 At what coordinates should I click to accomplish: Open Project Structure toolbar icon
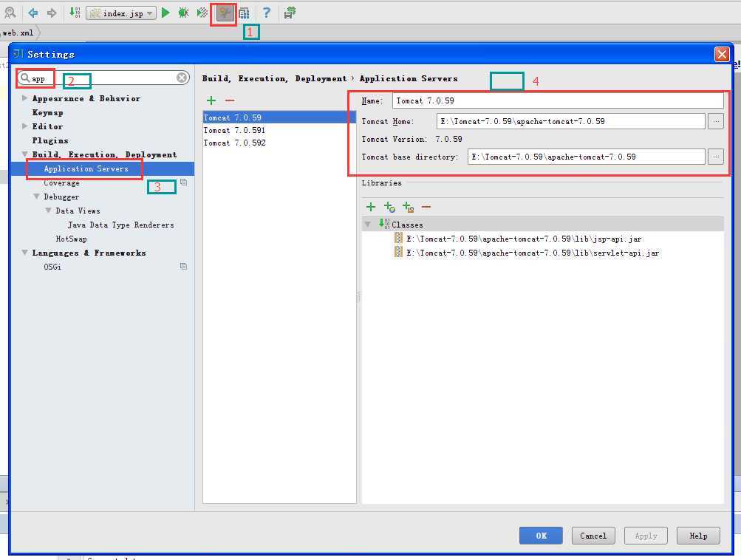coord(244,13)
